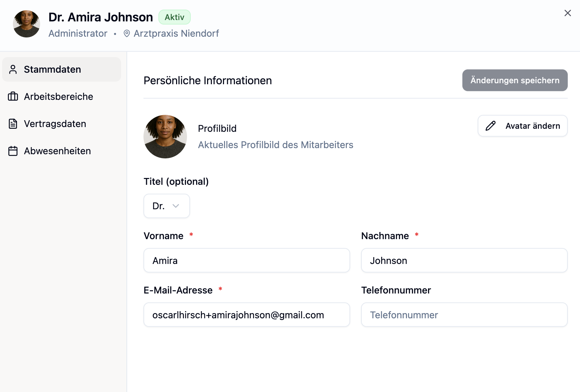Open the Arbeitsbereiche section
The image size is (580, 392).
pyautogui.click(x=58, y=96)
